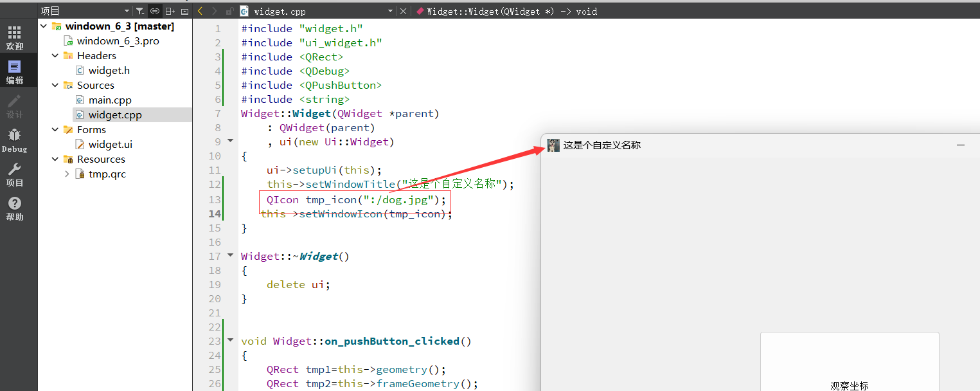Image resolution: width=980 pixels, height=391 pixels.
Task: Click the filter icon above the project tree
Action: (x=139, y=11)
